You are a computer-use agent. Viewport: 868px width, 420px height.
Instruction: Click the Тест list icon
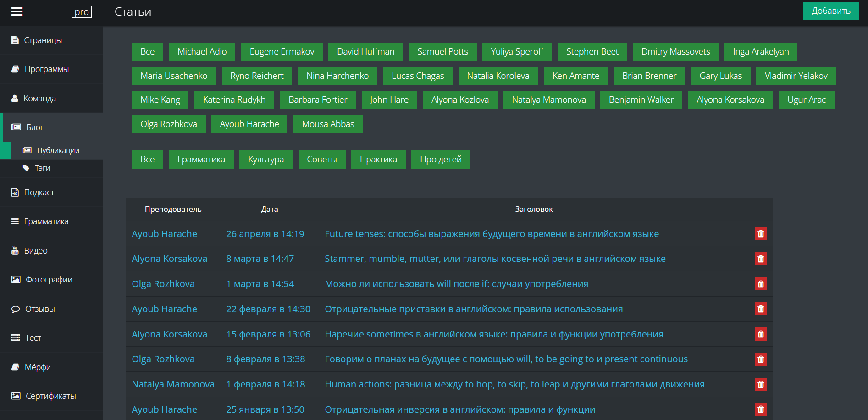[16, 337]
